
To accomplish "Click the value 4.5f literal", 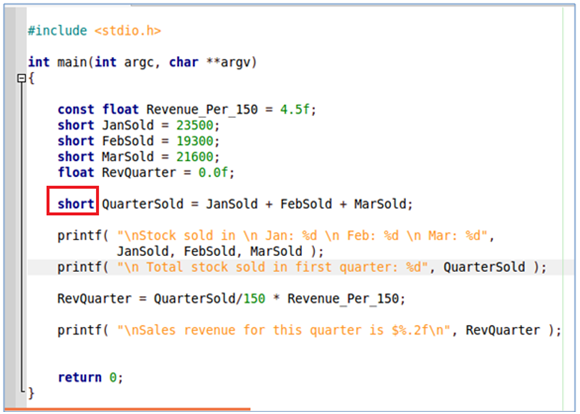I will pos(294,110).
